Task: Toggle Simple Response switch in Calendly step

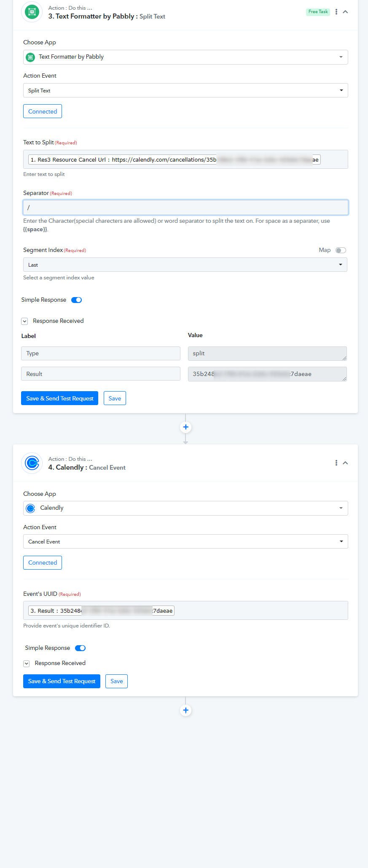Action: (80, 648)
